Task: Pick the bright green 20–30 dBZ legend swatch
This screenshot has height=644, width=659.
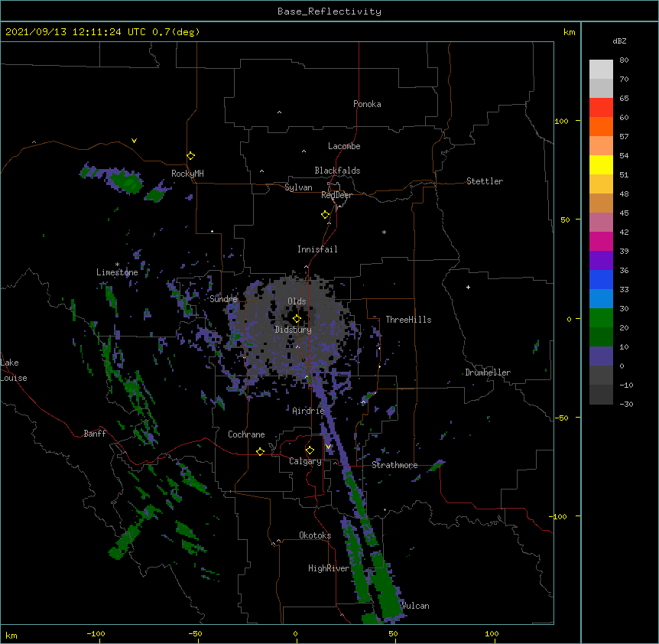Action: point(601,318)
